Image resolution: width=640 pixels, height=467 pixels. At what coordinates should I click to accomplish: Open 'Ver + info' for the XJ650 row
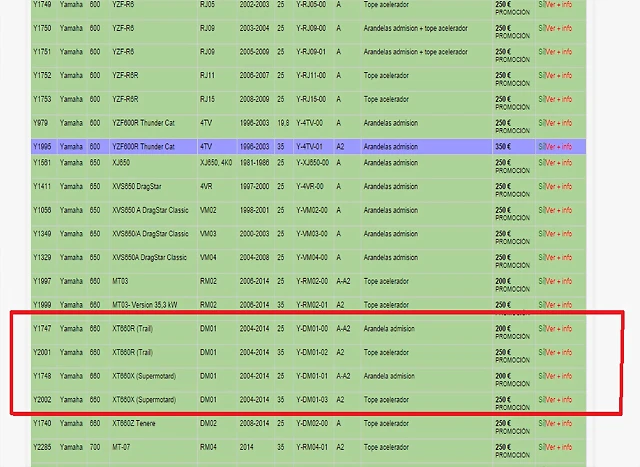point(559,162)
